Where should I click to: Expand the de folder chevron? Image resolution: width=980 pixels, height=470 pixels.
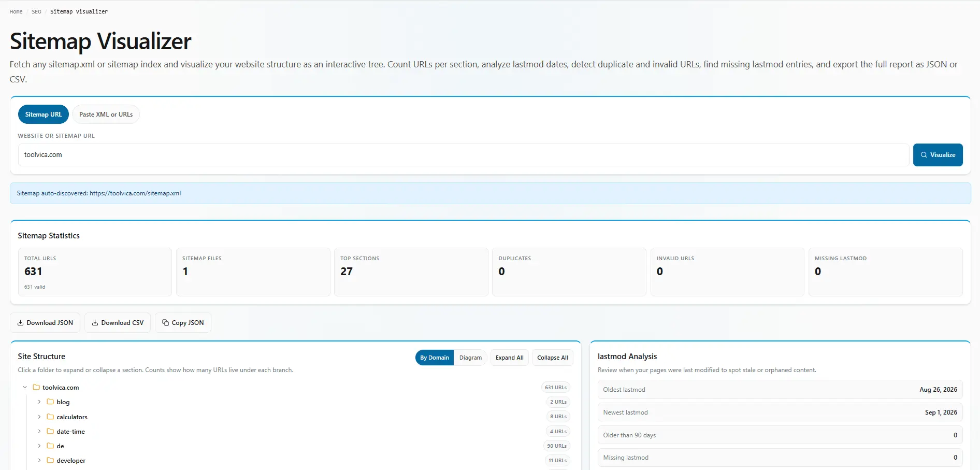coord(39,446)
